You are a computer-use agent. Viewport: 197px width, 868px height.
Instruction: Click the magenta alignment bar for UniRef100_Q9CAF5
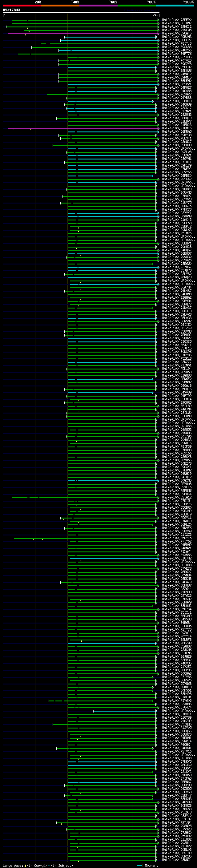coord(83,34)
